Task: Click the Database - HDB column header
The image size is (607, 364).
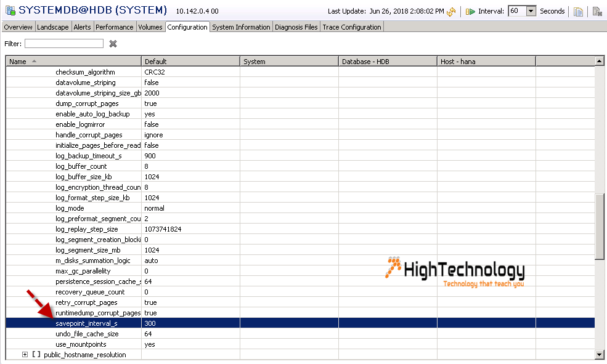Action: [388, 61]
